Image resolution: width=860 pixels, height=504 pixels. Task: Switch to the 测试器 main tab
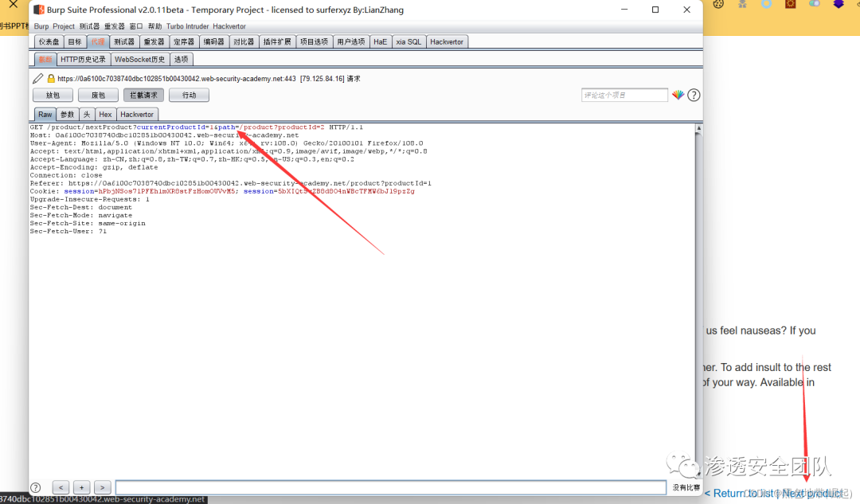124,41
